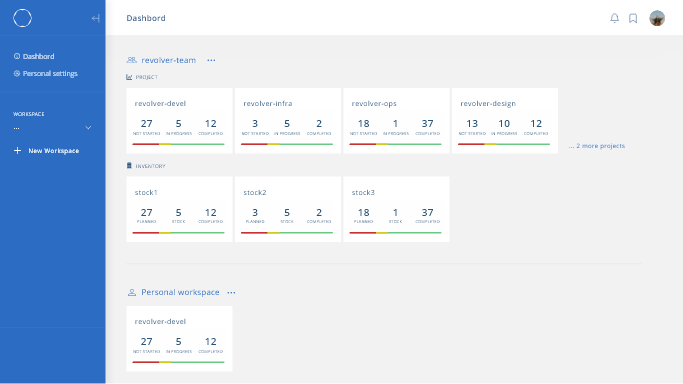
Task: Click the Personal workspace person icon
Action: (x=132, y=293)
